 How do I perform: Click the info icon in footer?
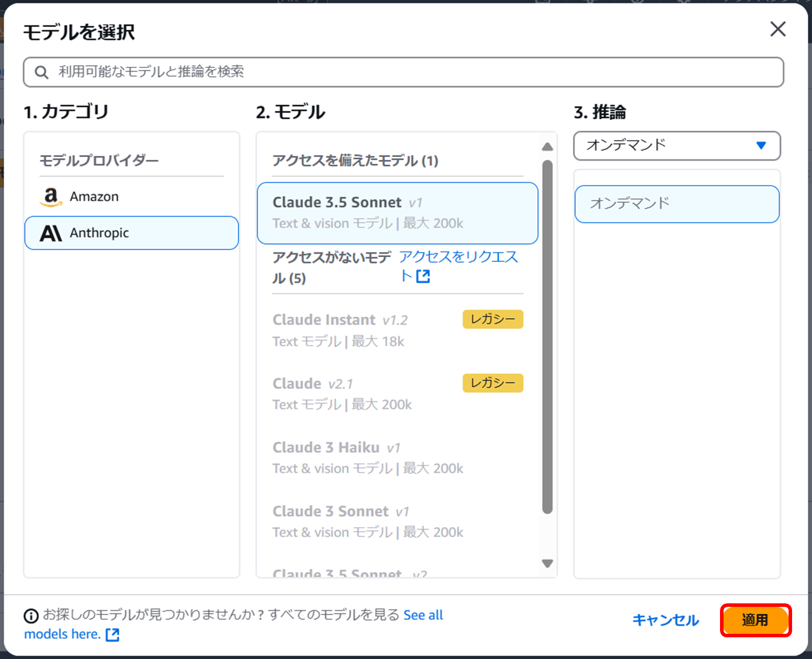coord(31,616)
